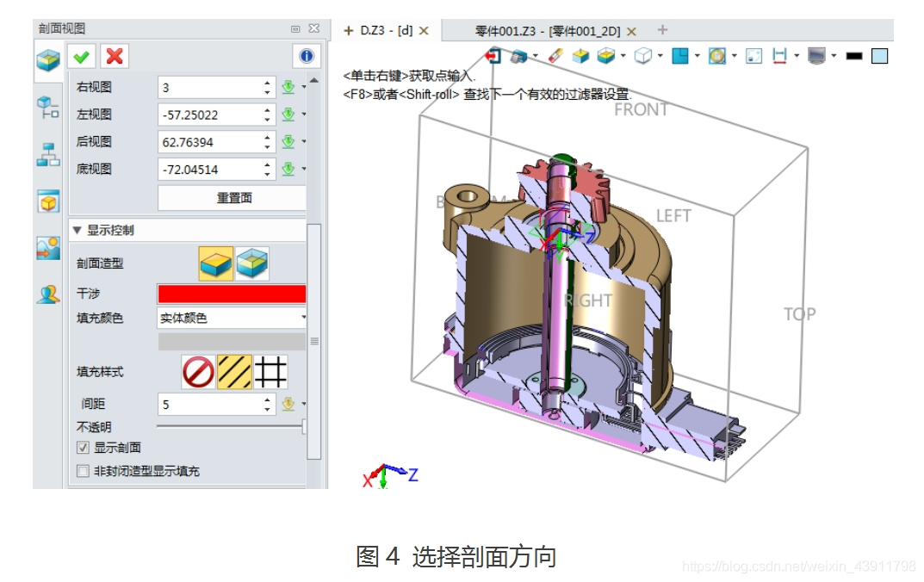Select the first 剖面造型 solid option
The height and width of the screenshot is (582, 924).
215,263
